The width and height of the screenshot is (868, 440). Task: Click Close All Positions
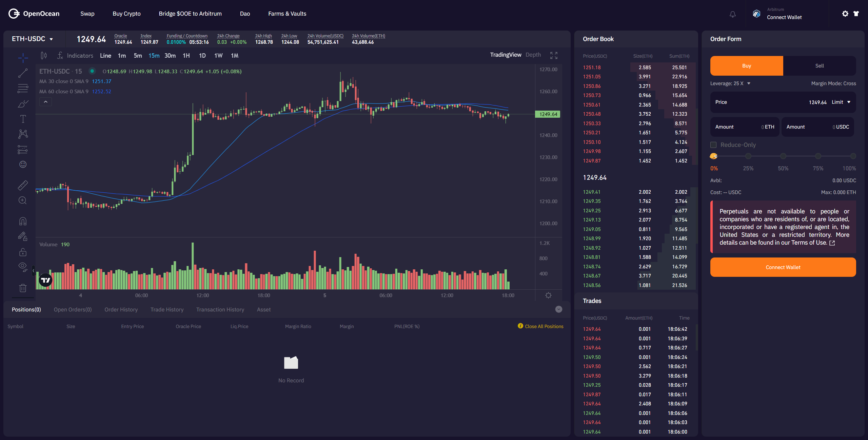(x=544, y=326)
